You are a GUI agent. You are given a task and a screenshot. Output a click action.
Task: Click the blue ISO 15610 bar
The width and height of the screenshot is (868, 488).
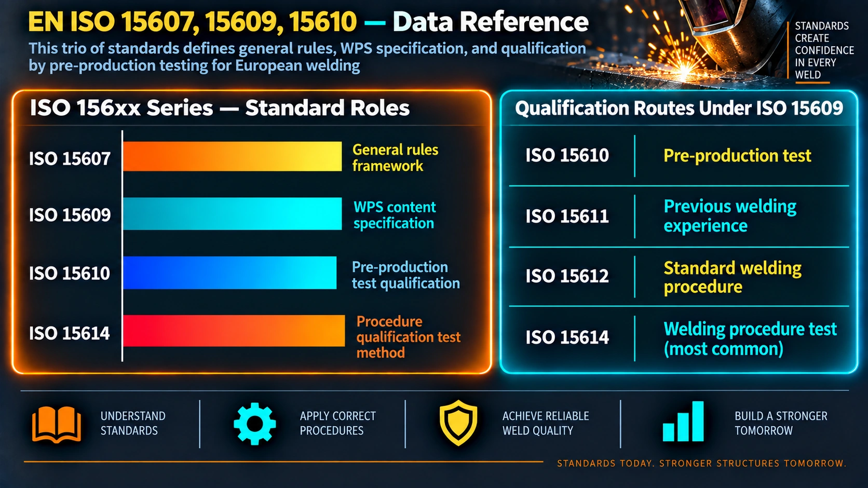(x=230, y=273)
